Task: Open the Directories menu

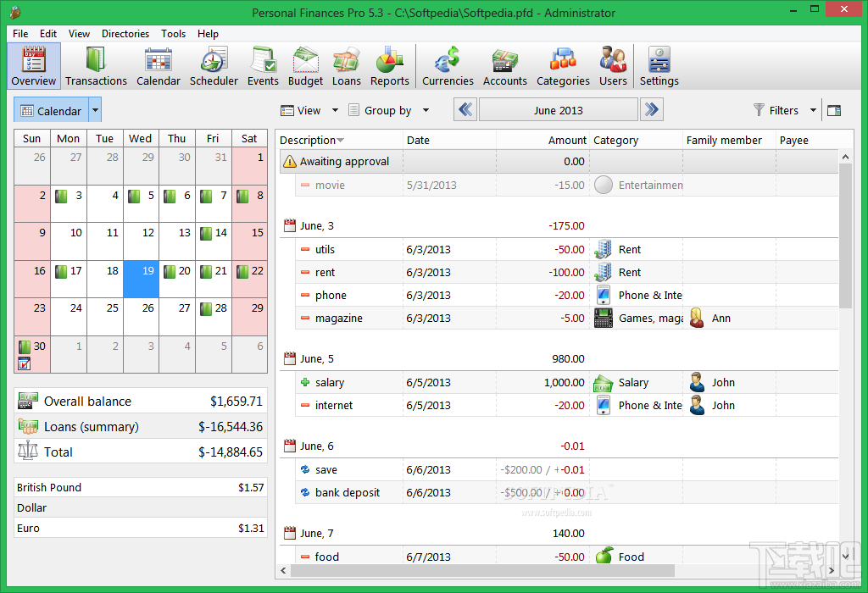Action: click(125, 34)
